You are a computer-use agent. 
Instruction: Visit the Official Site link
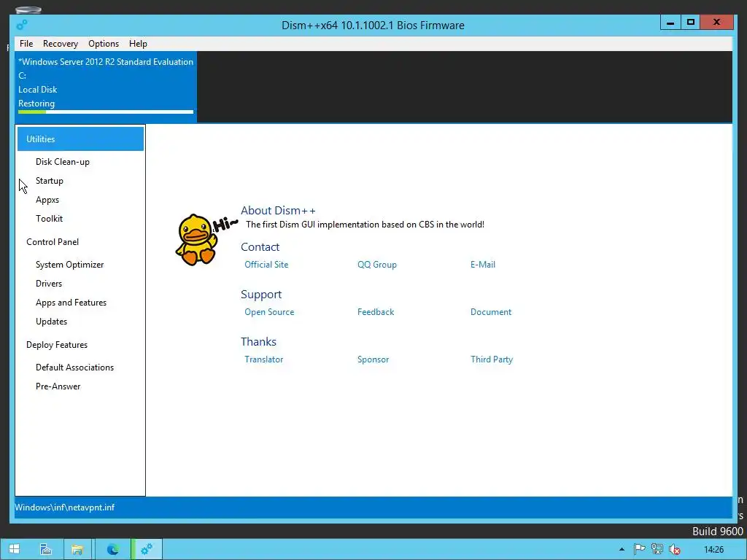(x=266, y=265)
